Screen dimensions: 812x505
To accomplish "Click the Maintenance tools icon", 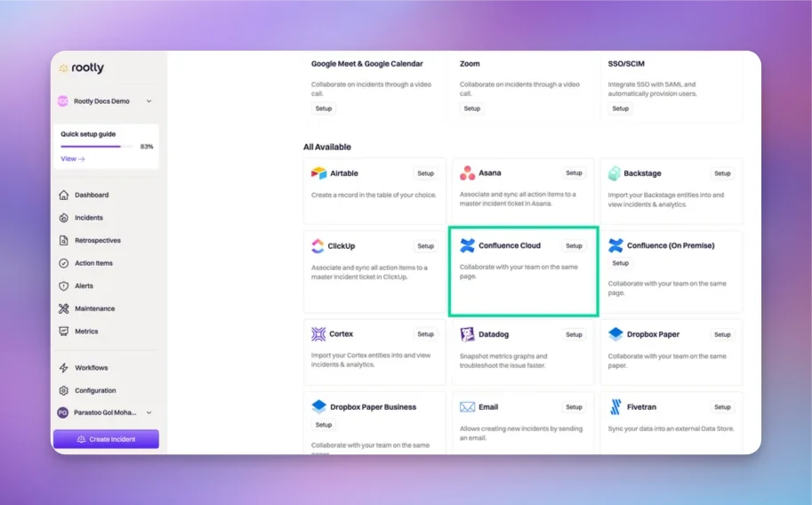I will tap(64, 309).
